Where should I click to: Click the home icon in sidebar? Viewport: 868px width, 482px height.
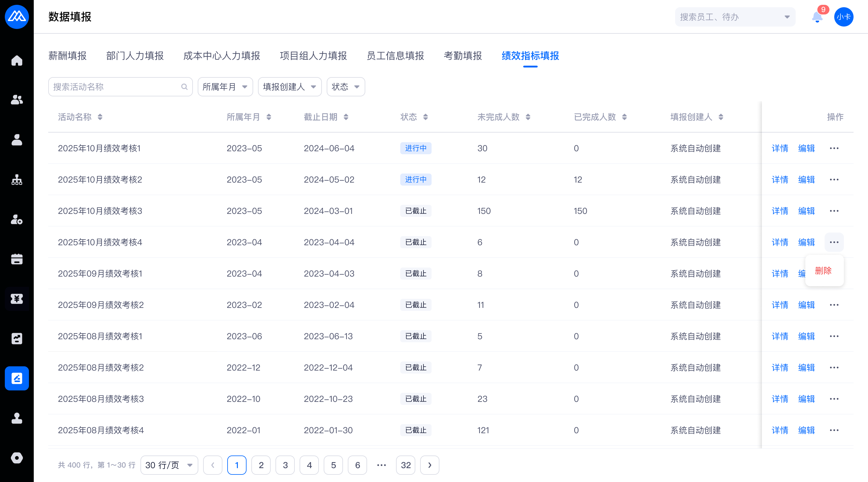click(x=17, y=61)
